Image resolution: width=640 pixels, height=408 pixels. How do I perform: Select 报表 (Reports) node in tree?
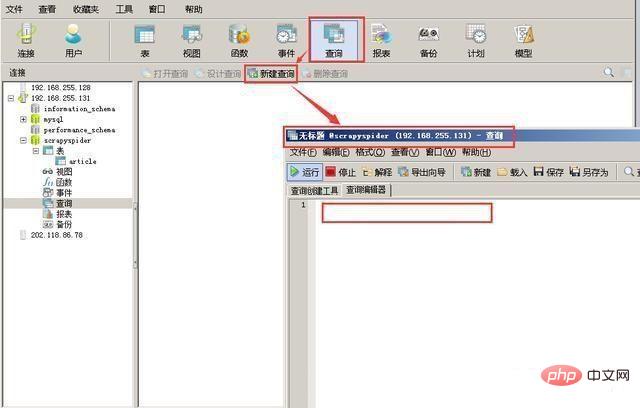tap(64, 214)
